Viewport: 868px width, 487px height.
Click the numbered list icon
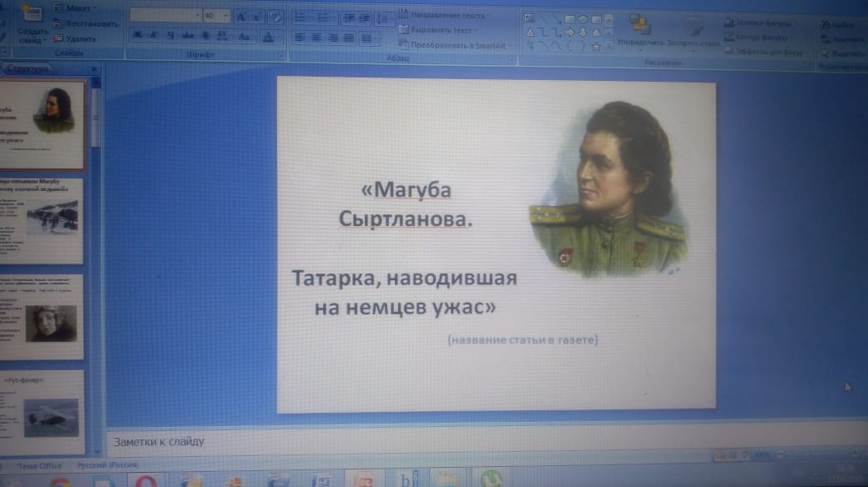click(325, 18)
